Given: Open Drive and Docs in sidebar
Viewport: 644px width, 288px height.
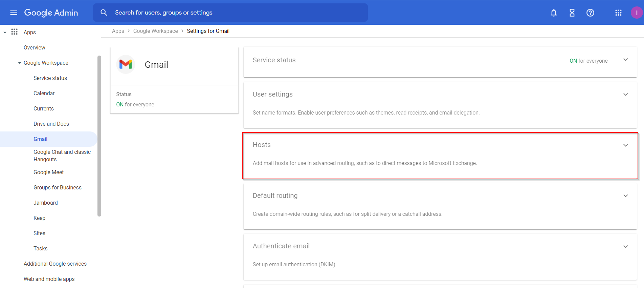Looking at the screenshot, I should pyautogui.click(x=51, y=124).
